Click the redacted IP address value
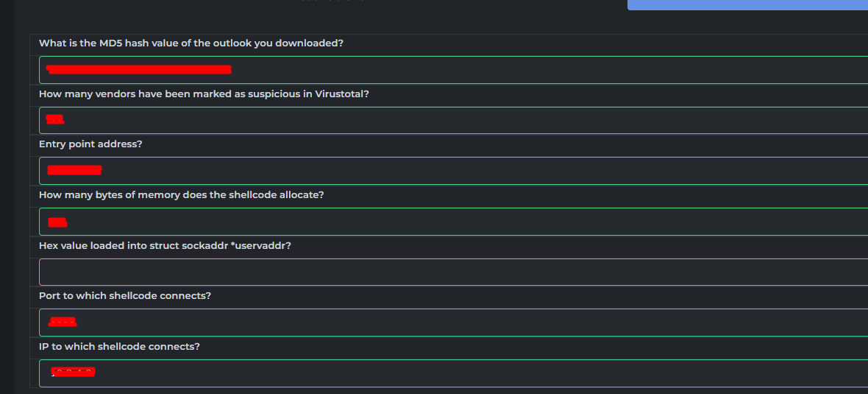This screenshot has width=868, height=394. point(73,372)
